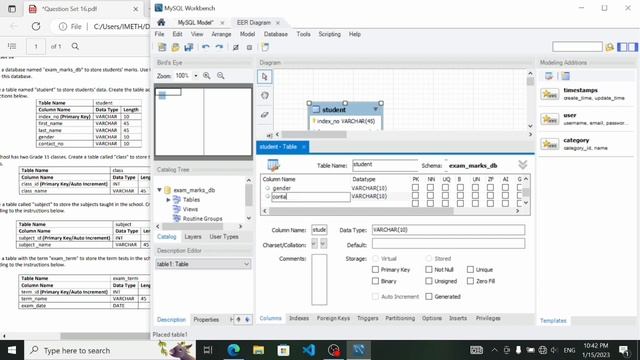Open Task View on the taskbar
640x360 pixels.
pyautogui.click(x=208, y=350)
